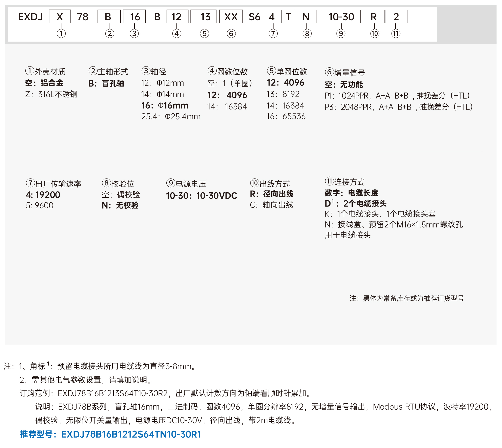Image resolution: width=502 pixels, height=448 pixels.
Task: Click the circled number 11 under box 2
Action: pyautogui.click(x=396, y=33)
